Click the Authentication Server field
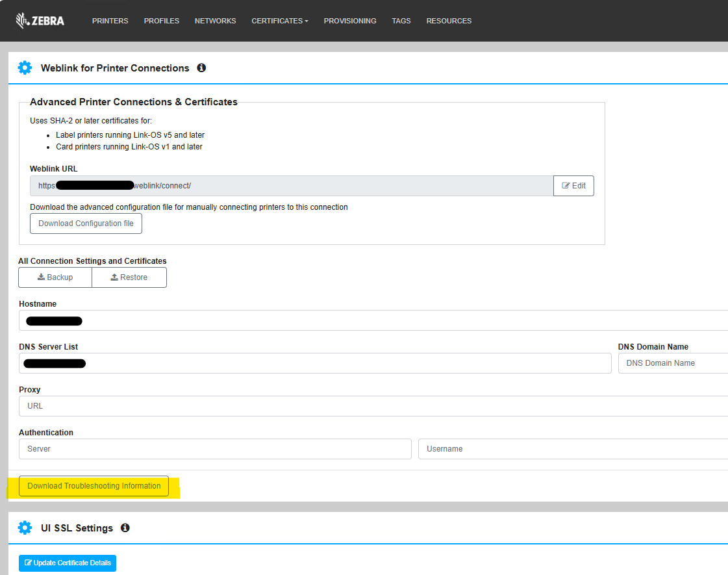The height and width of the screenshot is (575, 728). 215,449
